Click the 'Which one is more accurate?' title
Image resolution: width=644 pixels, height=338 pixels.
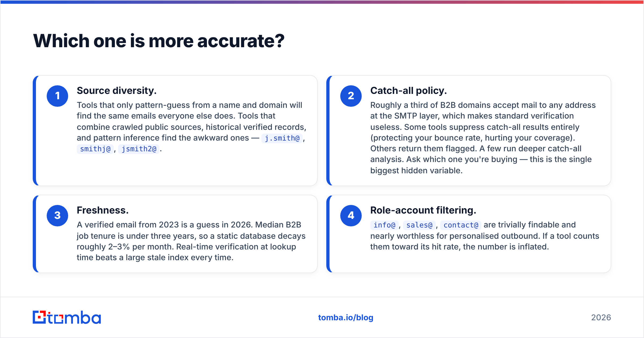[159, 41]
